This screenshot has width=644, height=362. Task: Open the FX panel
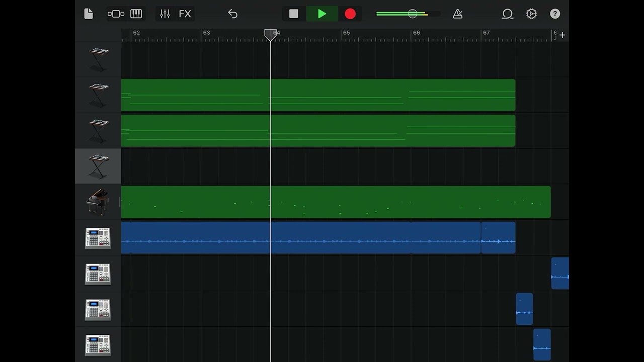(x=185, y=14)
